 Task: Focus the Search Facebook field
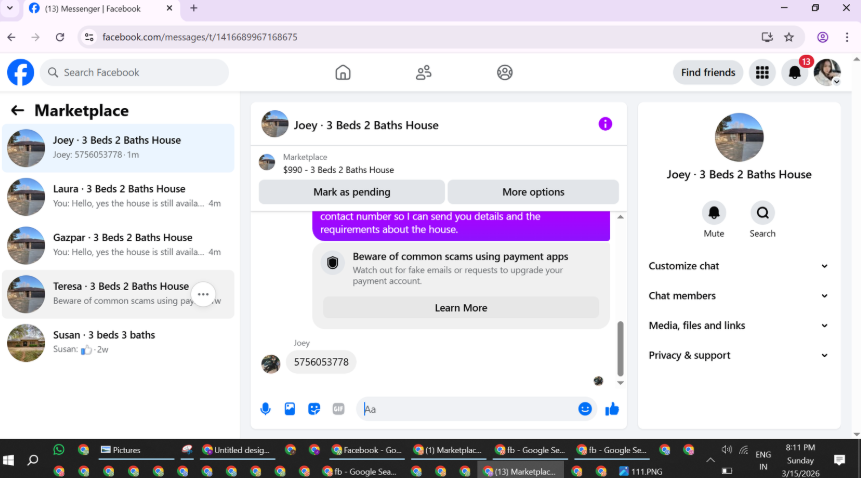(135, 72)
